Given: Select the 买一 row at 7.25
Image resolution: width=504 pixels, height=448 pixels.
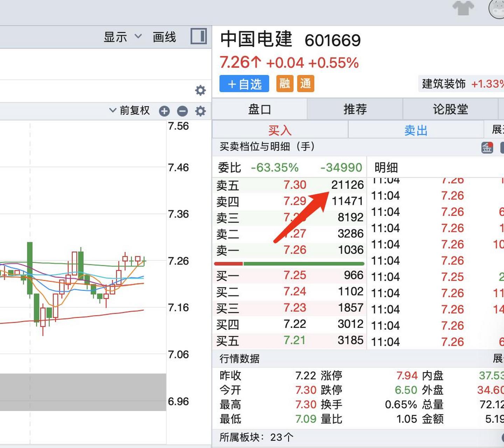Looking at the screenshot, I should coord(290,275).
